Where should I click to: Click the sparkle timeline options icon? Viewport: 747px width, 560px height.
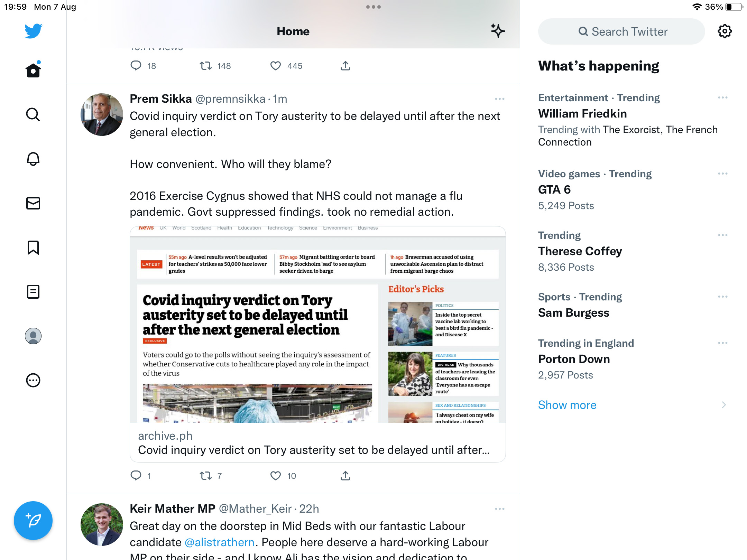point(498,31)
